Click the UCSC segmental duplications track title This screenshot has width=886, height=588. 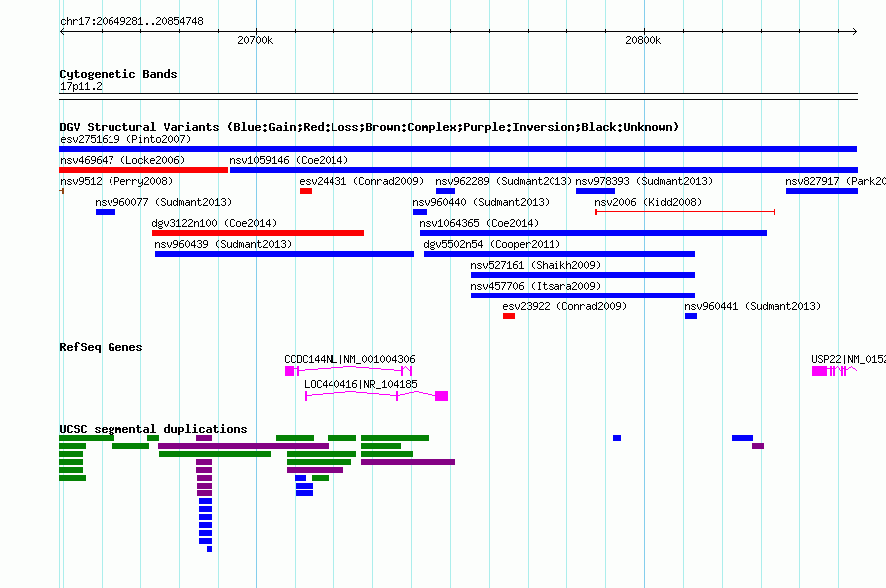click(x=153, y=429)
